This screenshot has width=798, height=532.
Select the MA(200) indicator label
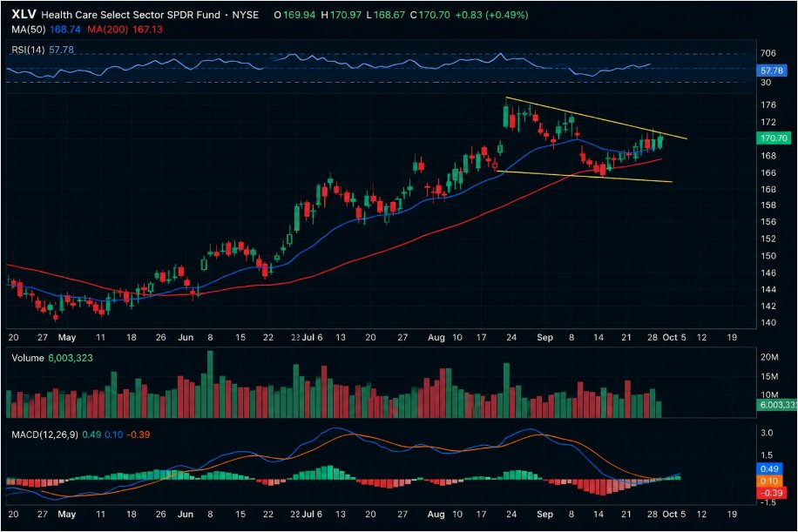[107, 30]
